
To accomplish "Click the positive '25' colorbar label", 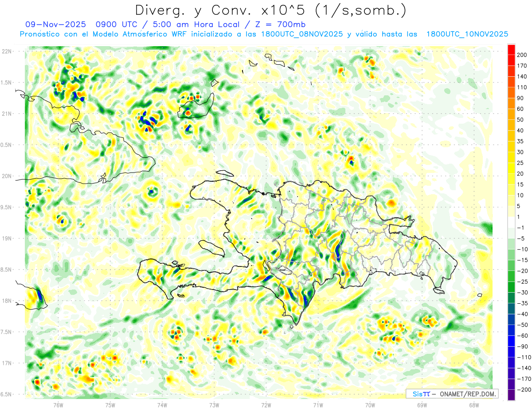I will (x=520, y=163).
